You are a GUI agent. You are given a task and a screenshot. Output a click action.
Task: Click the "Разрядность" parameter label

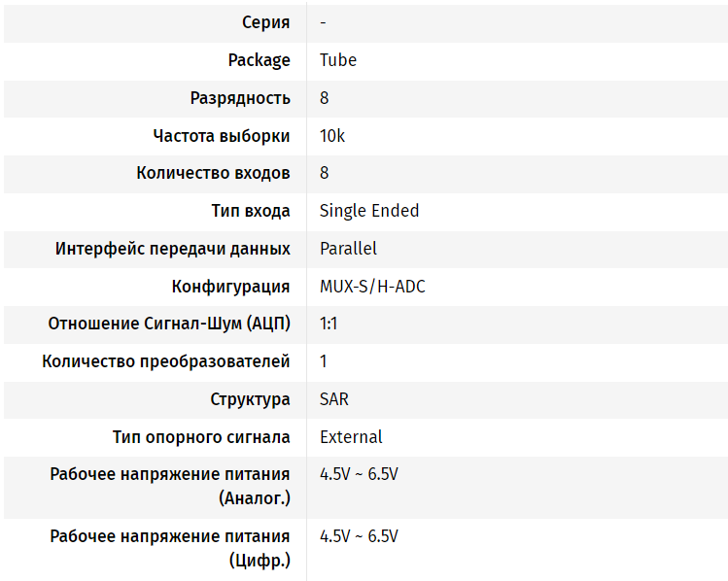click(x=240, y=98)
